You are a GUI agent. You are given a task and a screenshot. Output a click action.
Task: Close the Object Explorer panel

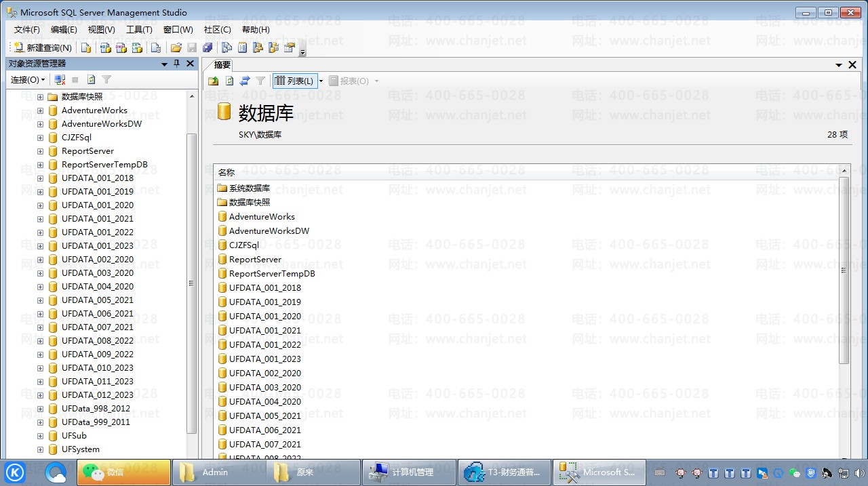click(190, 64)
